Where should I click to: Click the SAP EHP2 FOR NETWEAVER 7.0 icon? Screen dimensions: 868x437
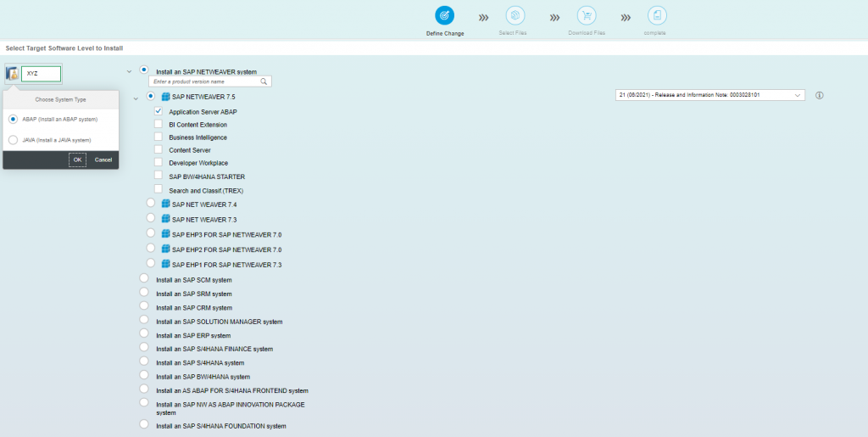click(x=165, y=249)
